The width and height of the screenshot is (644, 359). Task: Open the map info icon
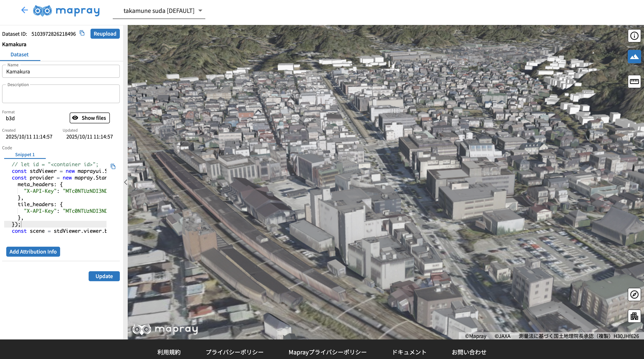pos(634,36)
